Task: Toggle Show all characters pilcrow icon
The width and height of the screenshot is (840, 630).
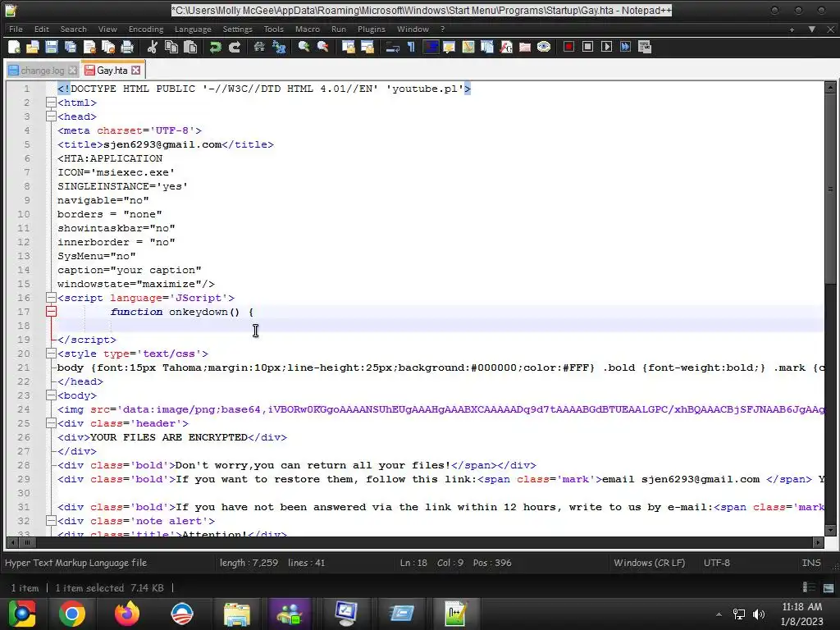Action: (411, 47)
